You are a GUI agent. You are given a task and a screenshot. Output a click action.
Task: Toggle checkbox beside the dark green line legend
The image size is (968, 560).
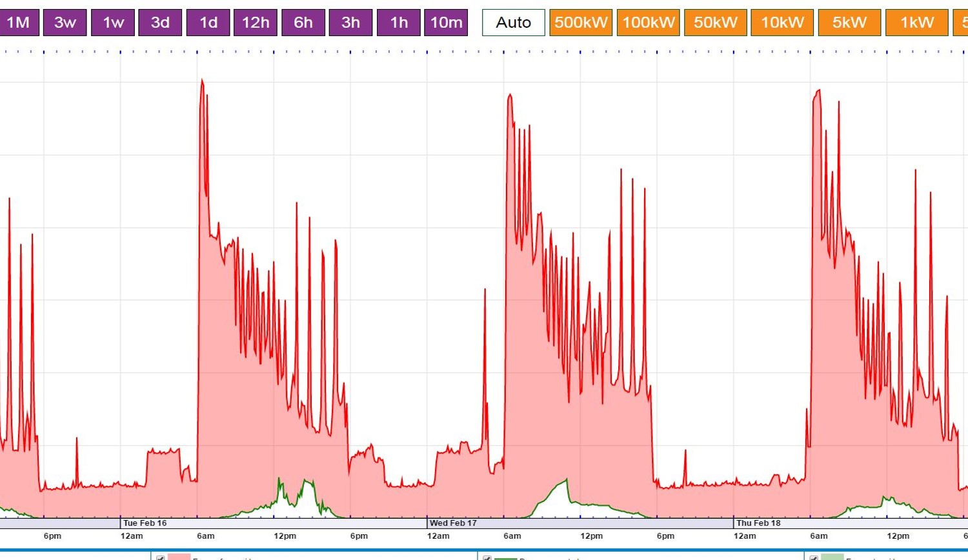tap(487, 557)
